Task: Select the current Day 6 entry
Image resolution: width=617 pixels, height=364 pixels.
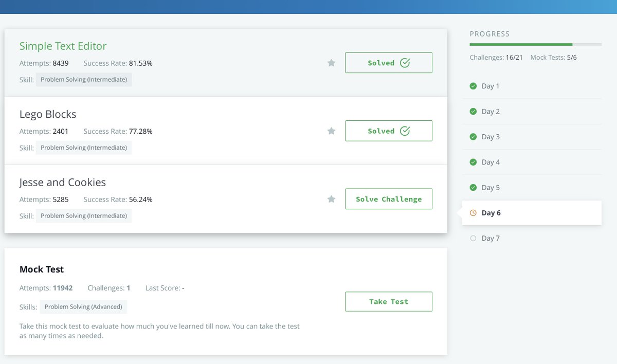Action: (x=532, y=213)
